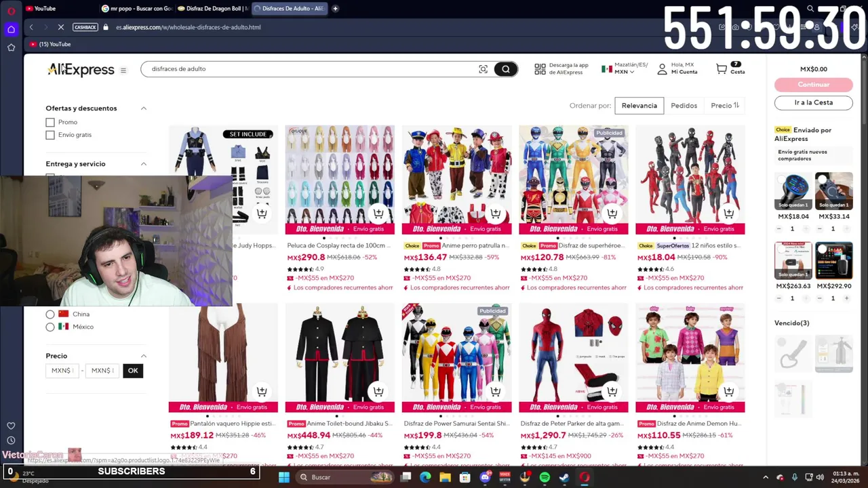This screenshot has height=488, width=868.
Task: Stop page loading with the X button
Action: [x=60, y=27]
